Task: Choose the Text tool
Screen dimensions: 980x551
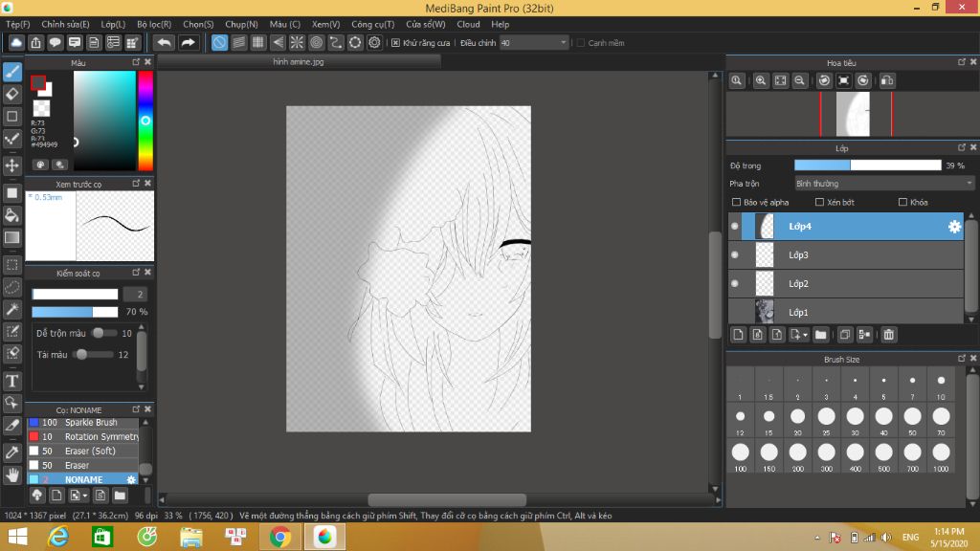Action: coord(12,381)
